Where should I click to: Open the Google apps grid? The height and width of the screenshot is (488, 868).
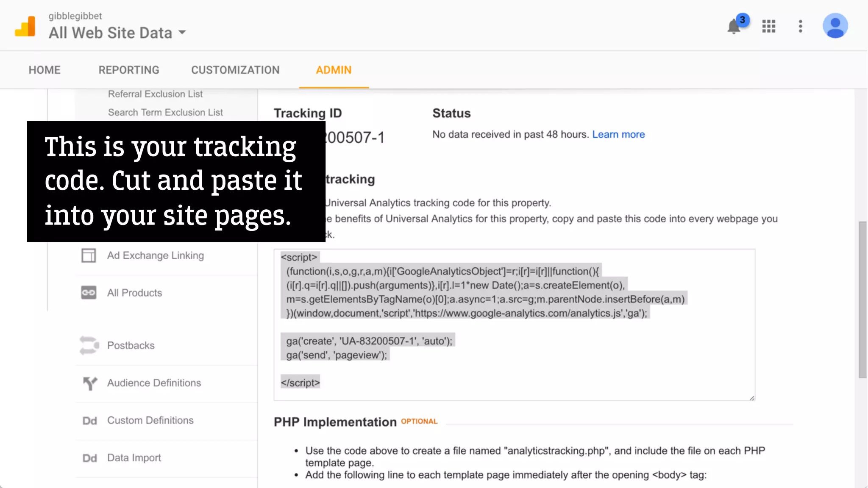(x=769, y=26)
